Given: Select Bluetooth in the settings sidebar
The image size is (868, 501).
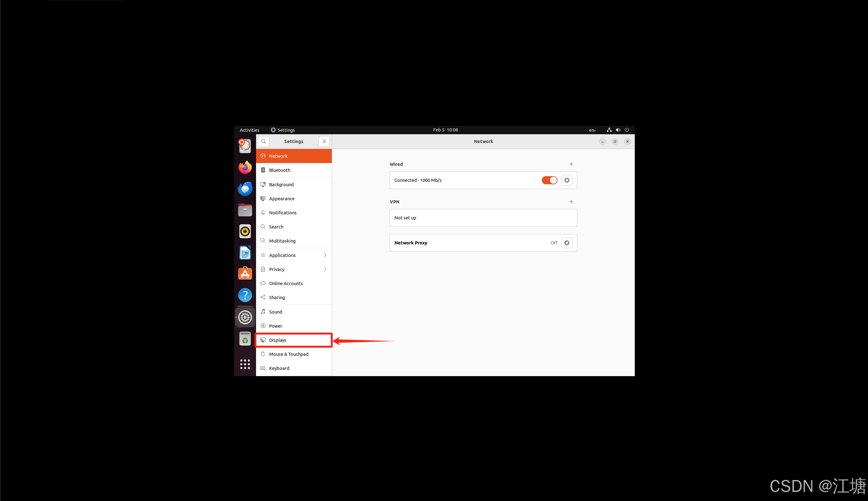Looking at the screenshot, I should coord(294,170).
